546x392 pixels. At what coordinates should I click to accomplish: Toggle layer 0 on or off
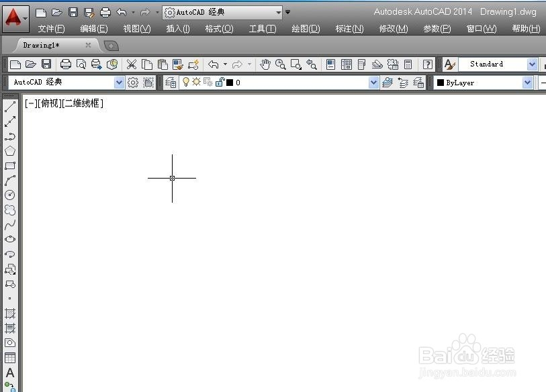click(186, 82)
